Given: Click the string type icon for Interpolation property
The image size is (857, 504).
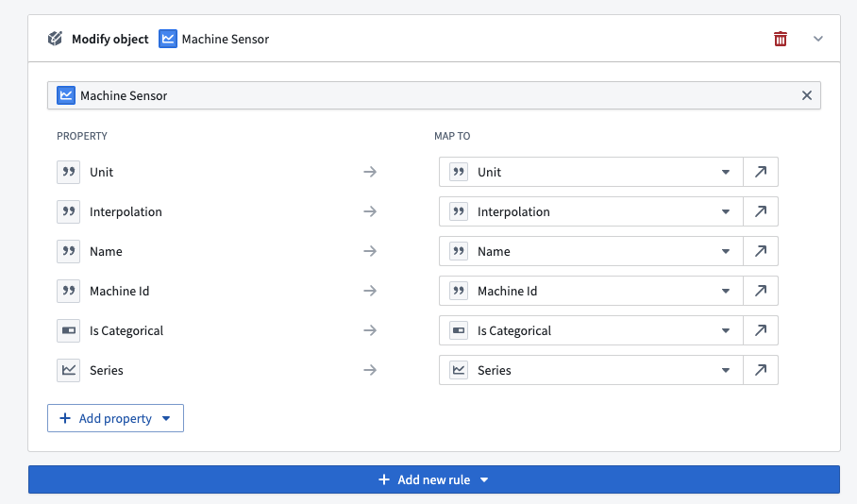Looking at the screenshot, I should coord(68,211).
